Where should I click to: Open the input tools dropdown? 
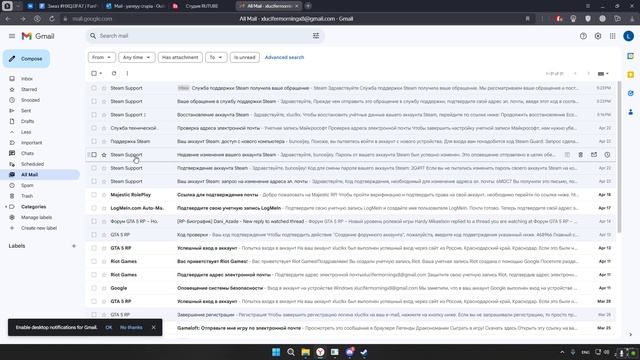coord(603,73)
